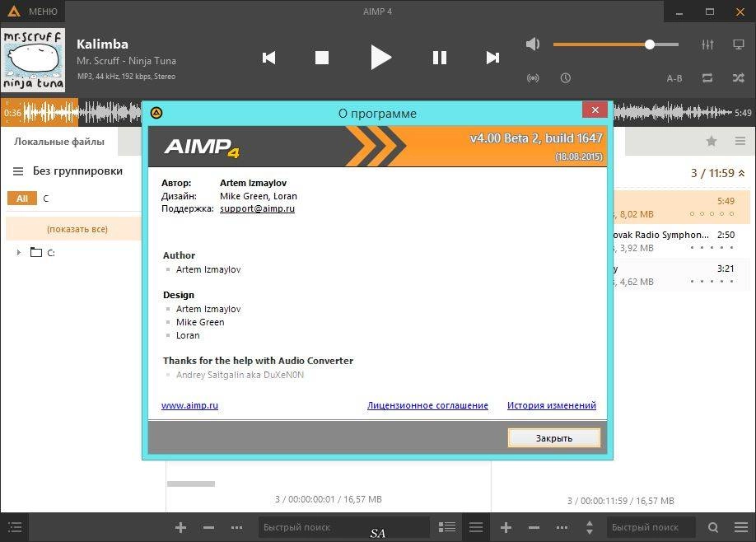The image size is (756, 542).
Task: Focus the left Быстрый поиск field
Action: tap(344, 527)
